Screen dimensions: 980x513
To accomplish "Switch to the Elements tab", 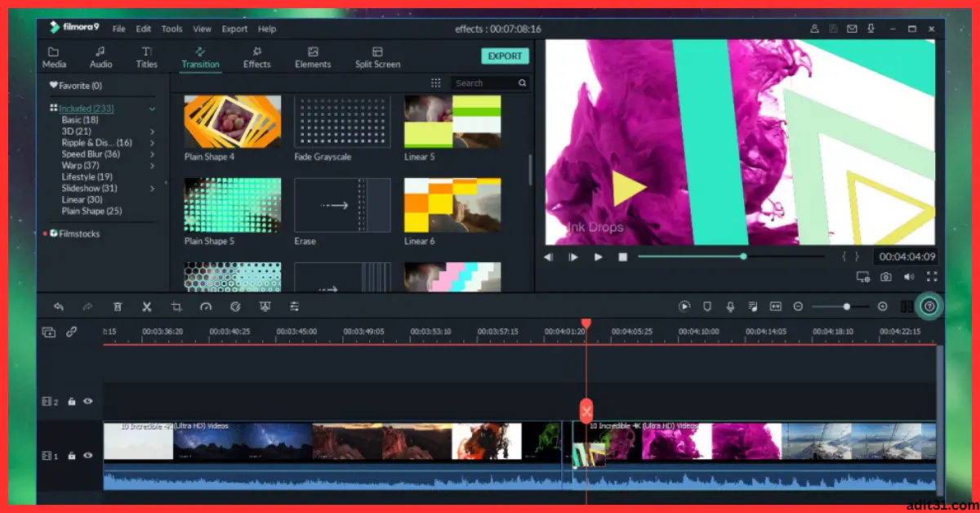I will pyautogui.click(x=313, y=58).
